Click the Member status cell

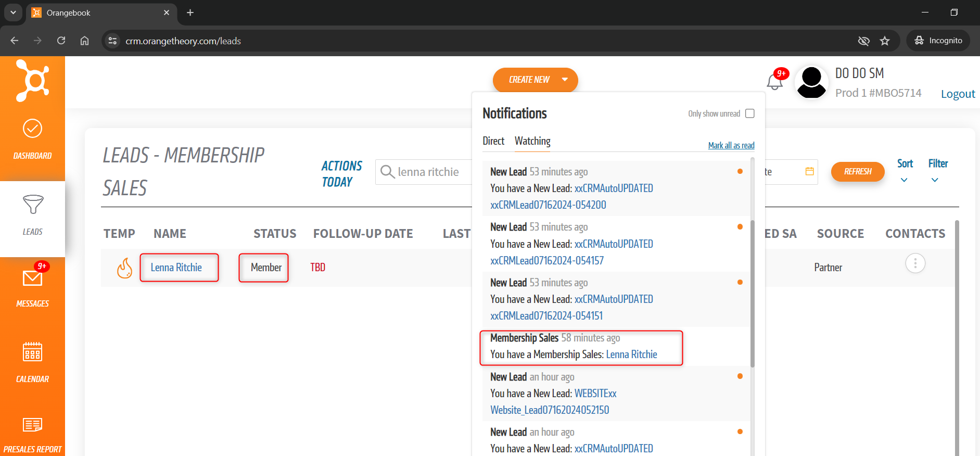click(x=266, y=268)
